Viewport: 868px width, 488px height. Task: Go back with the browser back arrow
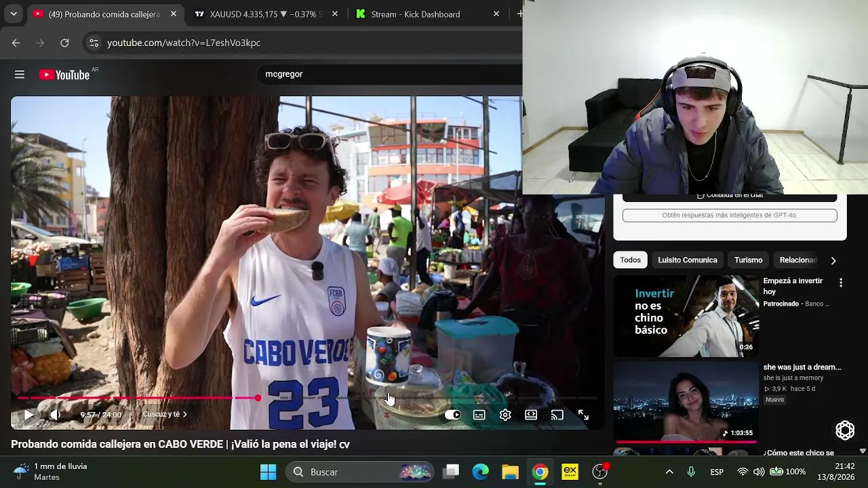16,43
